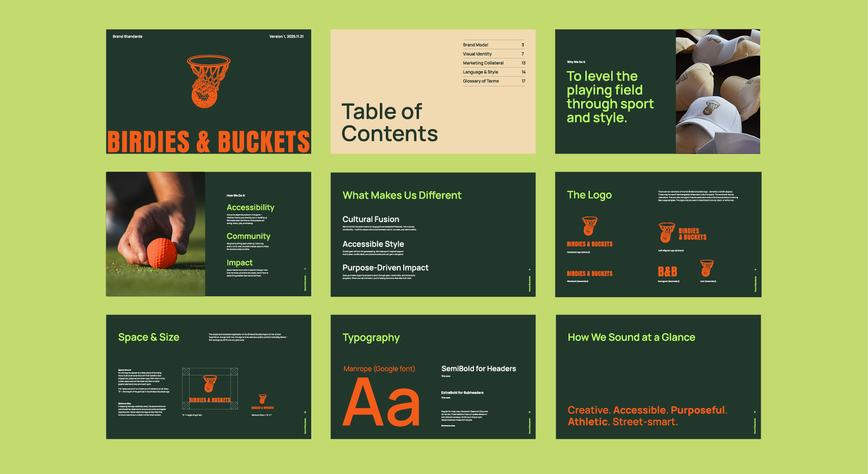
Task: Click 'ExtraBold for Subheaders' text
Action: coord(462,393)
